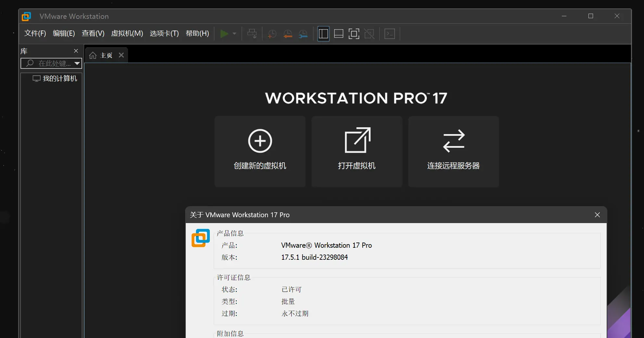
Task: Open the power options dropdown arrow
Action: coord(234,34)
